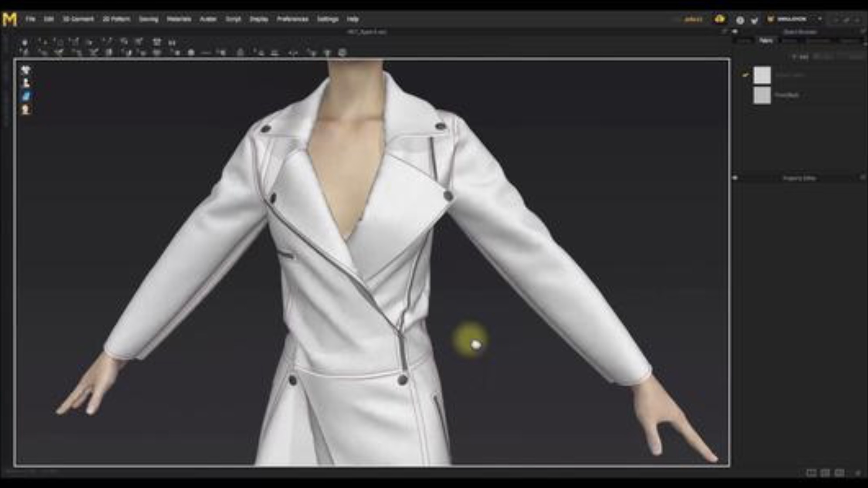
Task: Switch to the Fabric tab in the Object Browser
Action: click(x=766, y=40)
